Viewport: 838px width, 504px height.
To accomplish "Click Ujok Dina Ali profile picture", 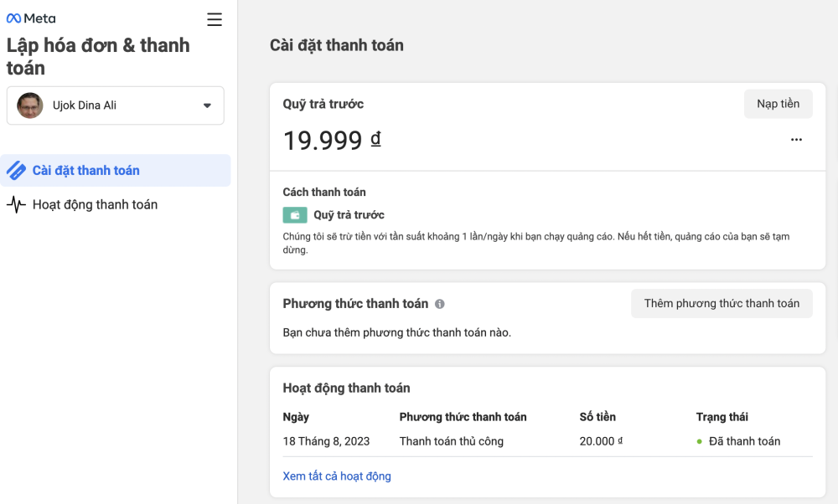I will [x=30, y=105].
